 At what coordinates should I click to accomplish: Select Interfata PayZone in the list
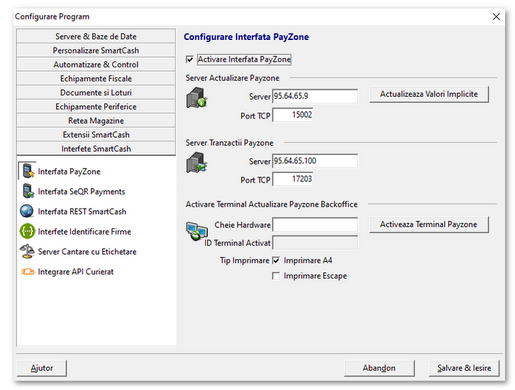click(69, 171)
